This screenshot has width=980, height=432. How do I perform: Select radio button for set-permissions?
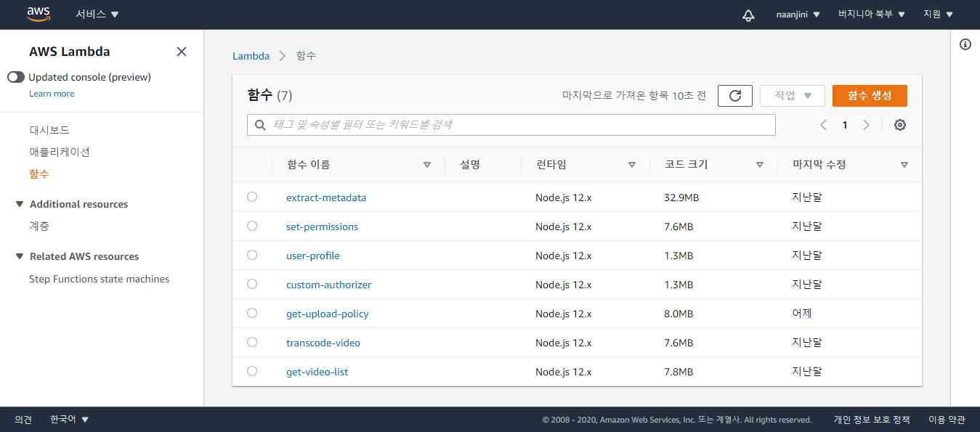click(252, 226)
